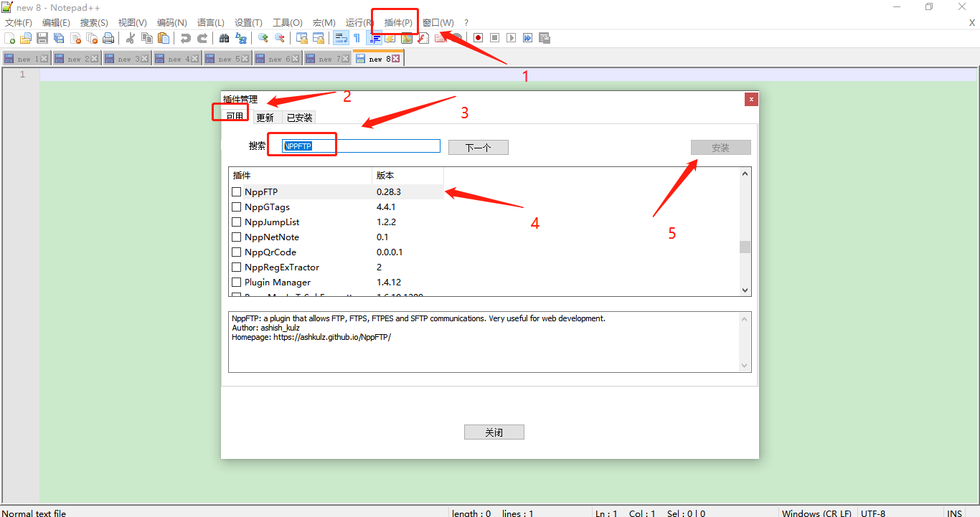The width and height of the screenshot is (980, 517).
Task: Click the New file toolbar icon
Action: 9,38
